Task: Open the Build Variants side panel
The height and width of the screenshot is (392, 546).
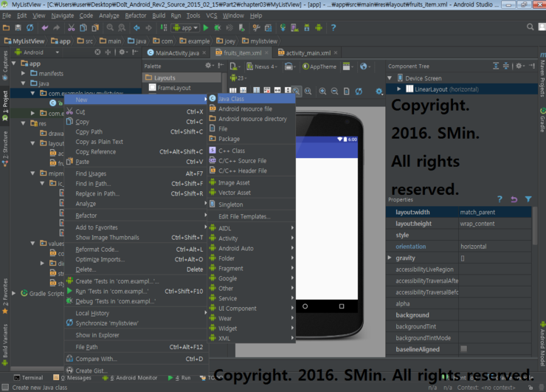Action: [5, 344]
